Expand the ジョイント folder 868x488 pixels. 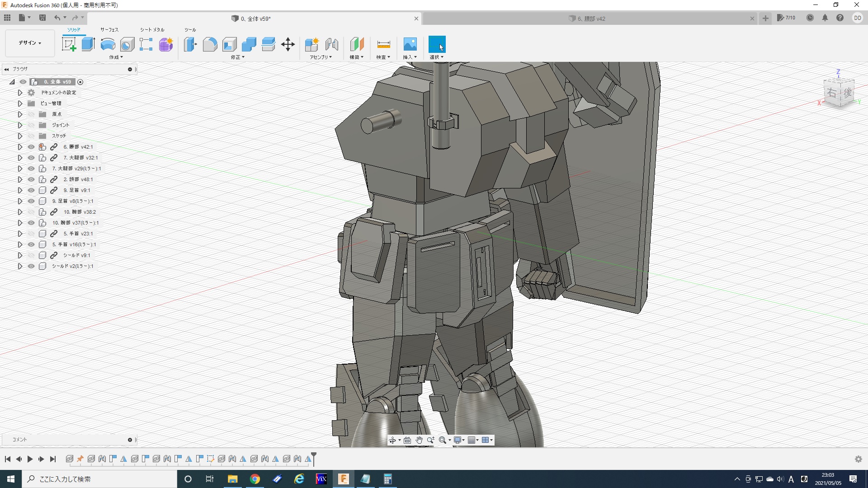tap(20, 125)
